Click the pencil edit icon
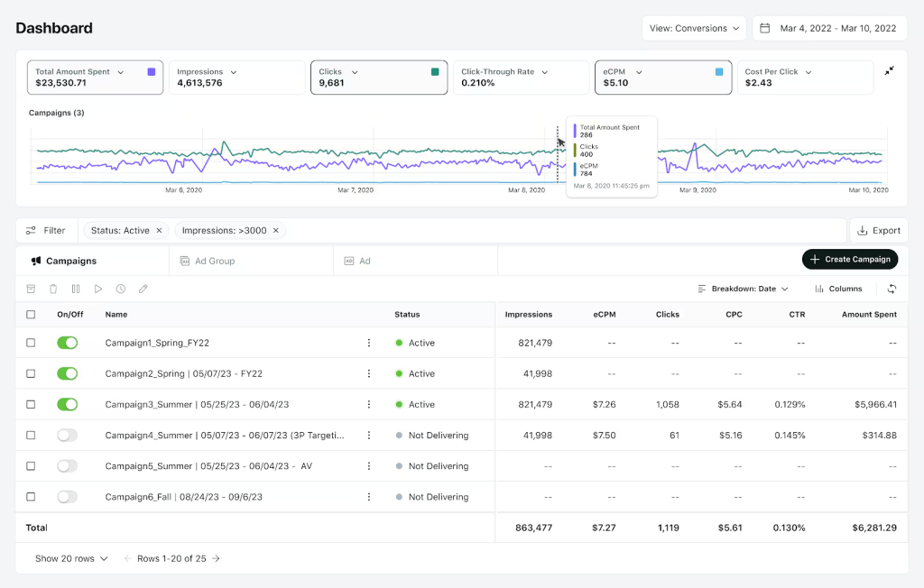 coord(143,289)
